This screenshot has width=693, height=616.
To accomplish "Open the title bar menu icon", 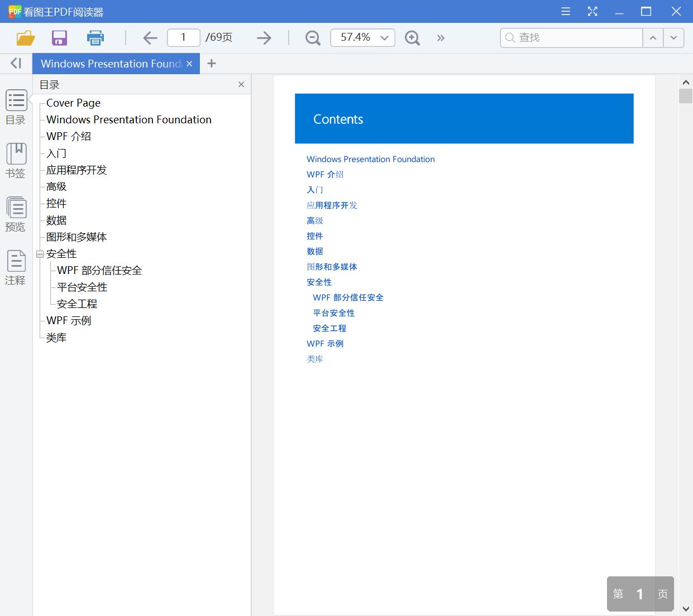I will pyautogui.click(x=566, y=11).
